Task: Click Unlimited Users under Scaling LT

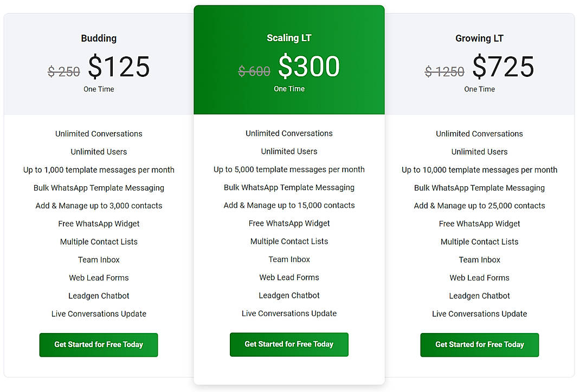Action: pyautogui.click(x=289, y=151)
